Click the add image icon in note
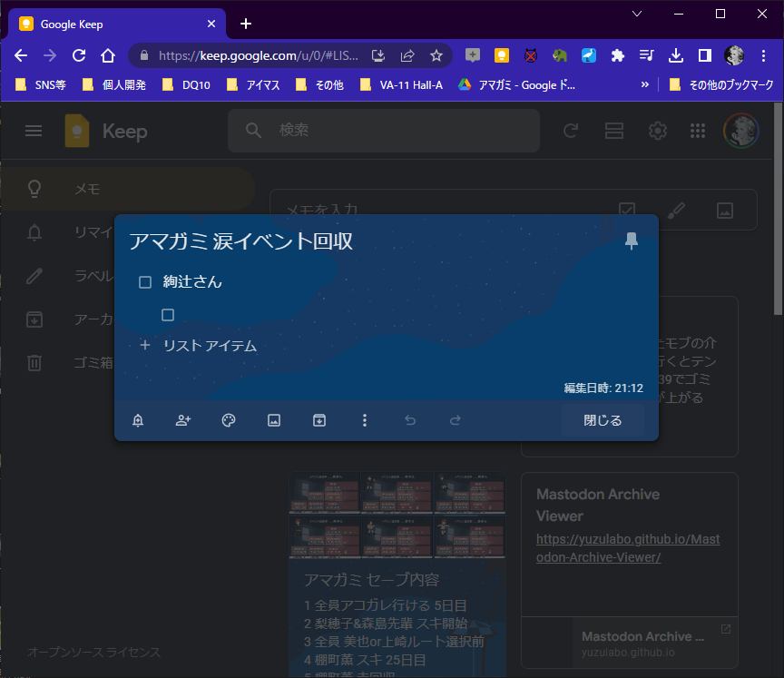 pos(274,420)
